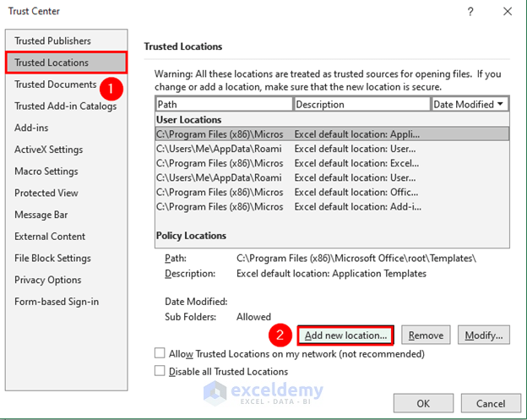Switch to the Add-ins category
Screen dimensions: 527x420
click(x=66, y=128)
